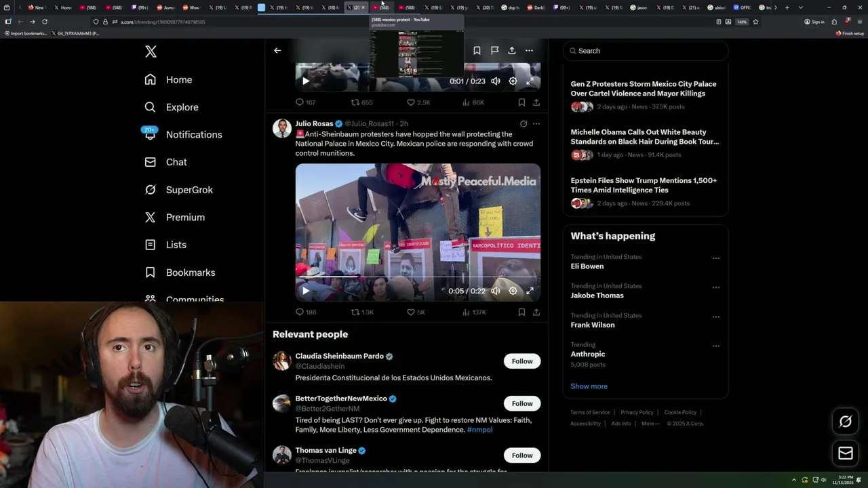Open Epstein Files Trump mentions story
This screenshot has height=488, width=868.
[x=645, y=192]
